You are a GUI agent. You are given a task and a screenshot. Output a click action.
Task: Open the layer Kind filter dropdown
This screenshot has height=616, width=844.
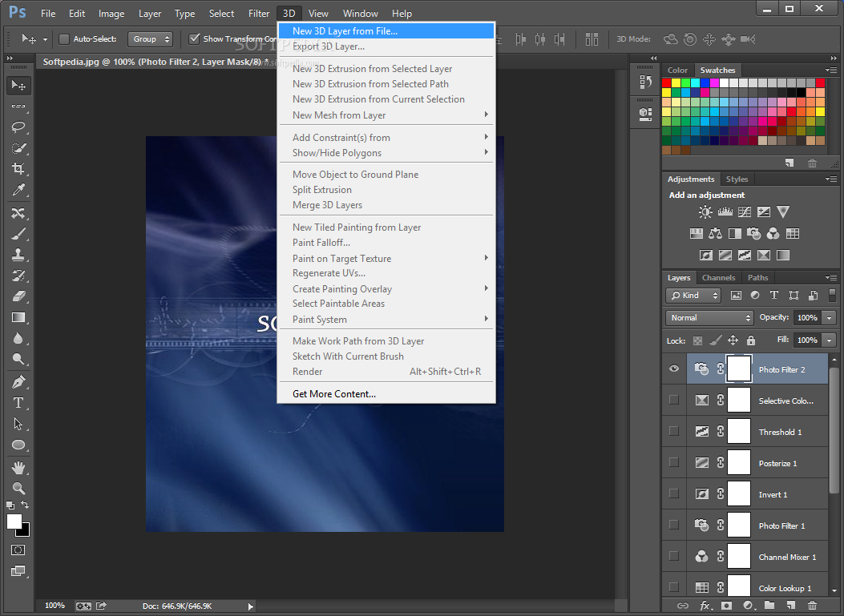pos(693,296)
